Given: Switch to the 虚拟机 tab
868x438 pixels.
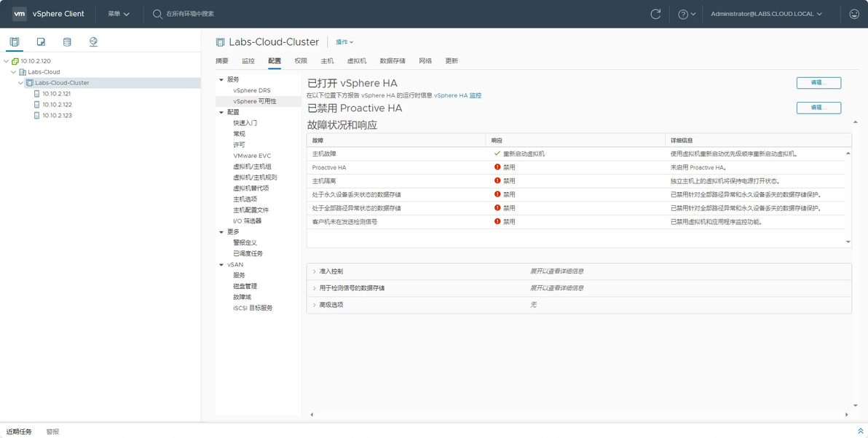Looking at the screenshot, I should click(357, 61).
